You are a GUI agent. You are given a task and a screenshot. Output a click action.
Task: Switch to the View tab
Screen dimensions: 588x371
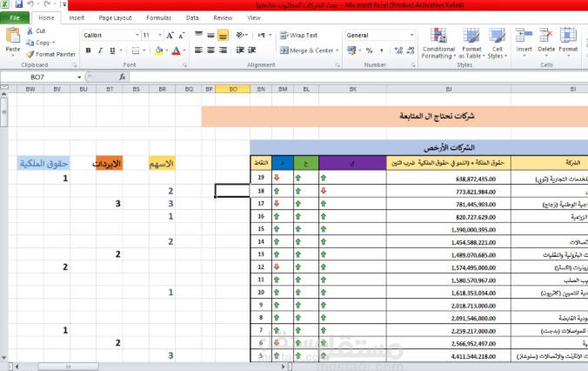coord(253,17)
